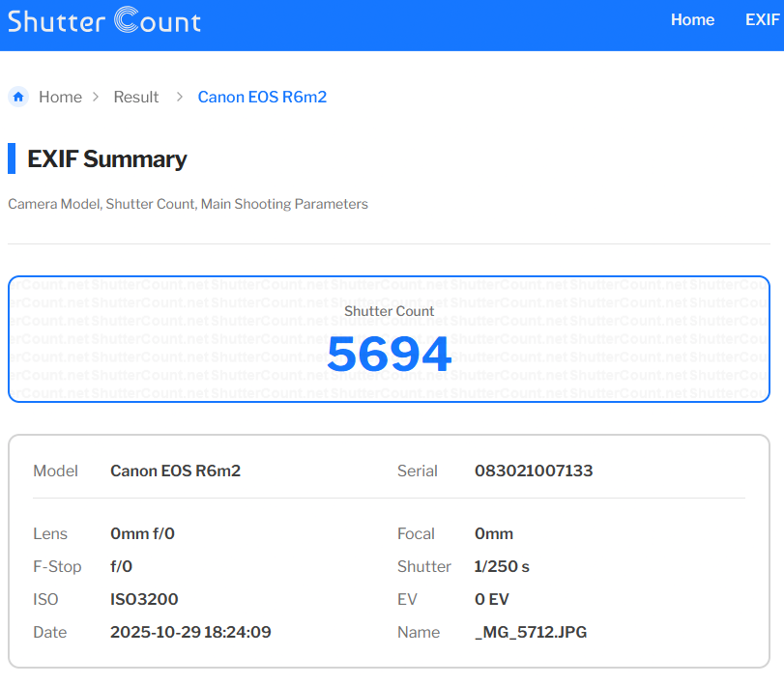Go to Home breadcrumb link

tap(60, 97)
